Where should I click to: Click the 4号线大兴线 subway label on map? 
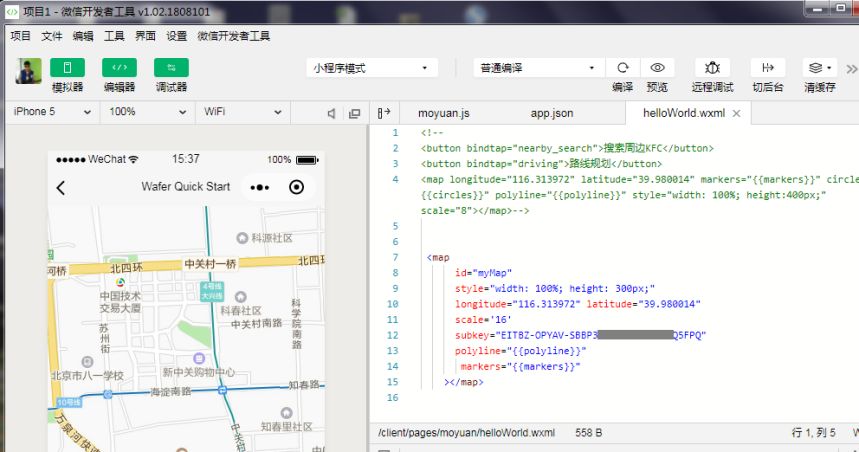click(x=211, y=291)
